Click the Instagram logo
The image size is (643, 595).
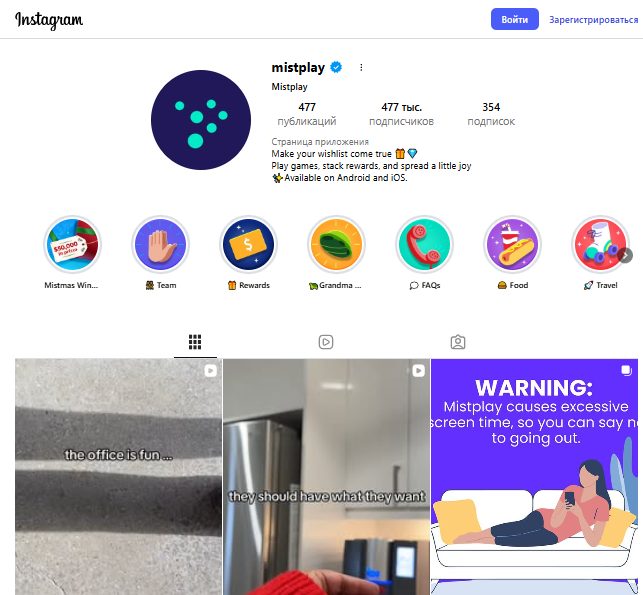coord(49,20)
